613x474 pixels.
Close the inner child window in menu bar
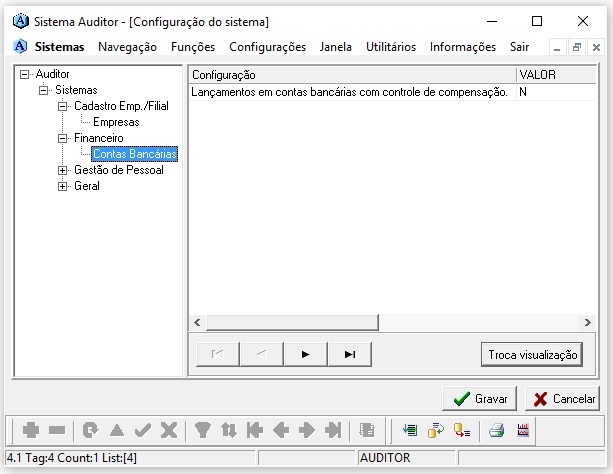point(596,48)
